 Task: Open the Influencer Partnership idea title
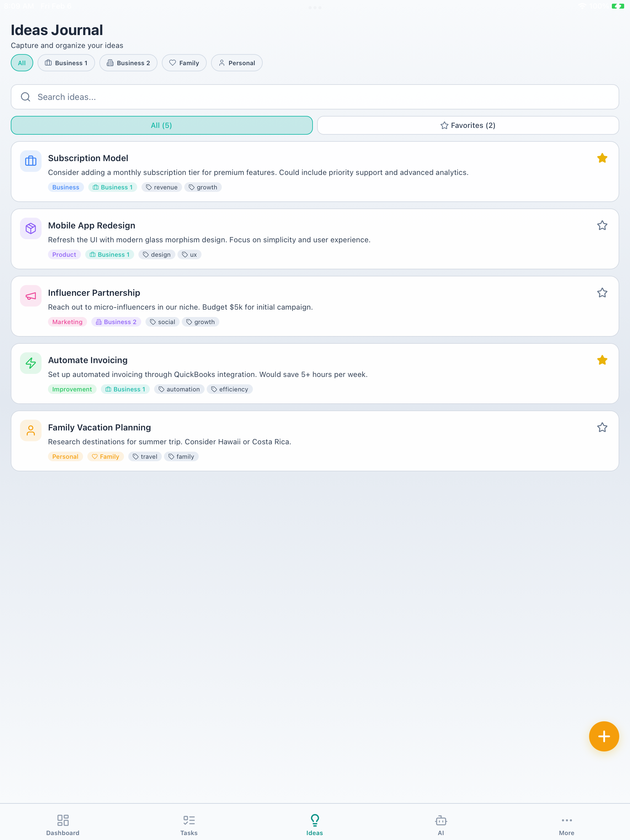94,292
